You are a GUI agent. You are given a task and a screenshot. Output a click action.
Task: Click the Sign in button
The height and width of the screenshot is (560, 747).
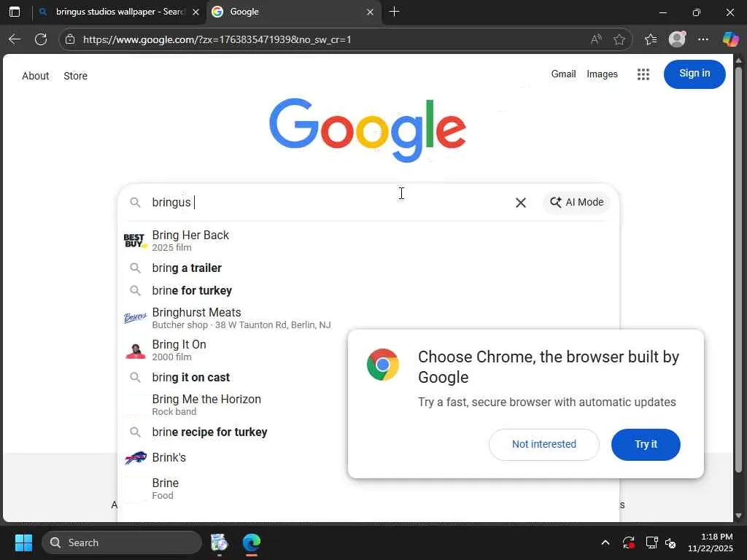(694, 74)
